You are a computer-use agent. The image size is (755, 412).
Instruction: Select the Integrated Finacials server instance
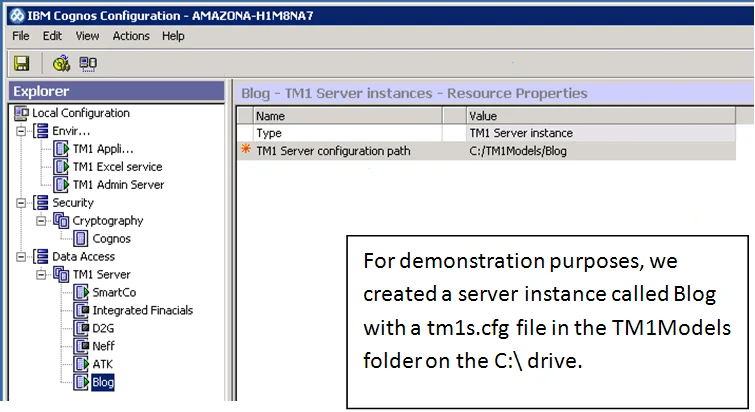pyautogui.click(x=142, y=311)
